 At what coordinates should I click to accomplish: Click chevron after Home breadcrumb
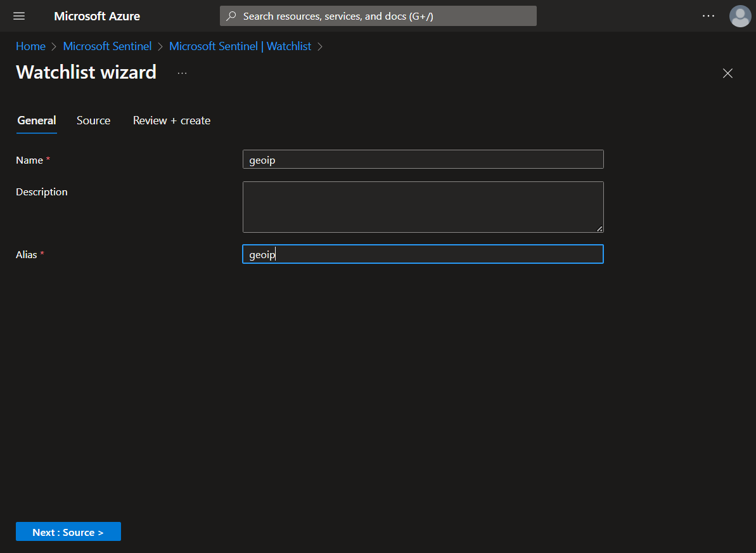click(54, 47)
